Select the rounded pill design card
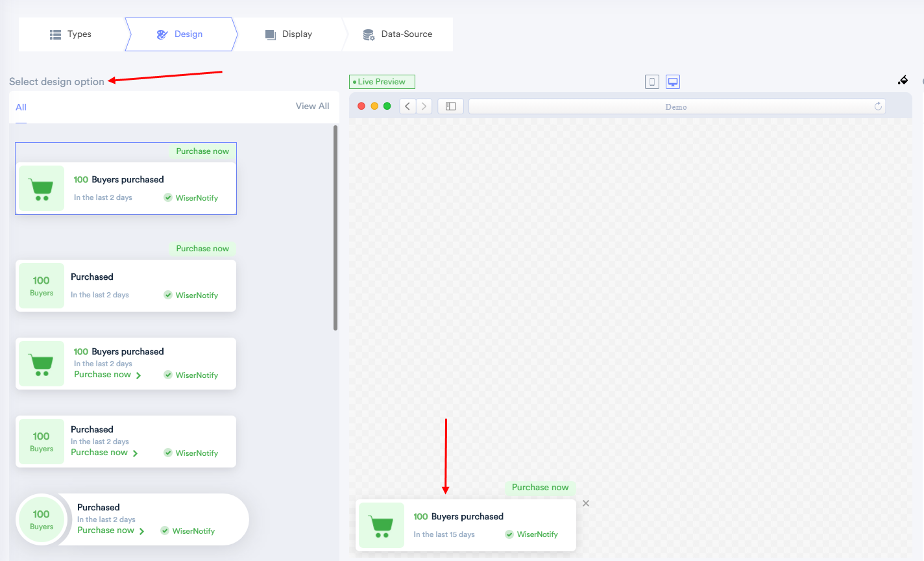Image resolution: width=924 pixels, height=561 pixels. pos(132,519)
